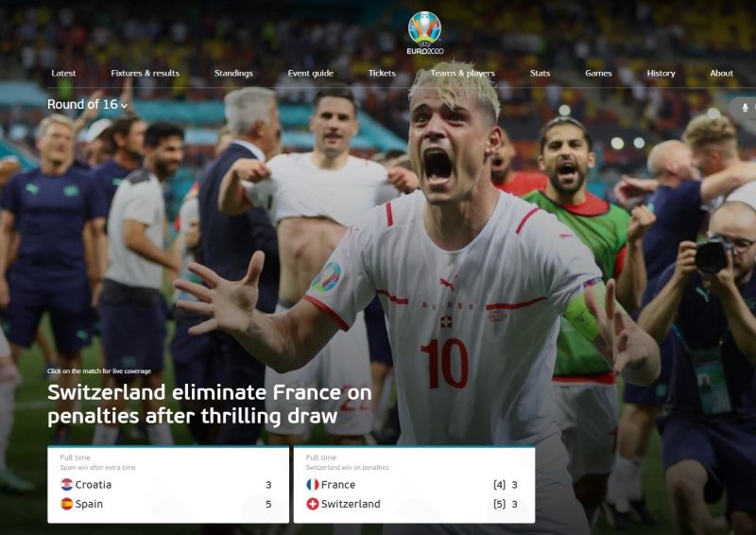Go to the History page
The height and width of the screenshot is (535, 756).
[661, 73]
